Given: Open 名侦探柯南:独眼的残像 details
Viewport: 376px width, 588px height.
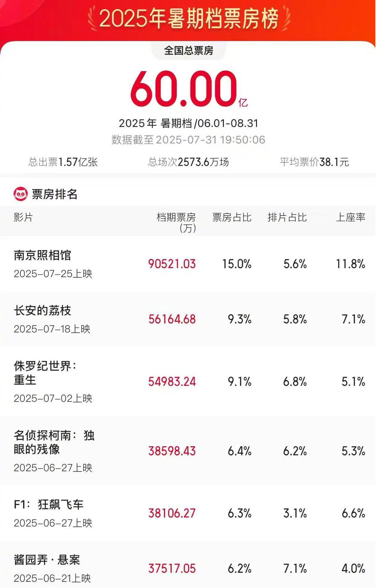Looking at the screenshot, I should coord(188,451).
